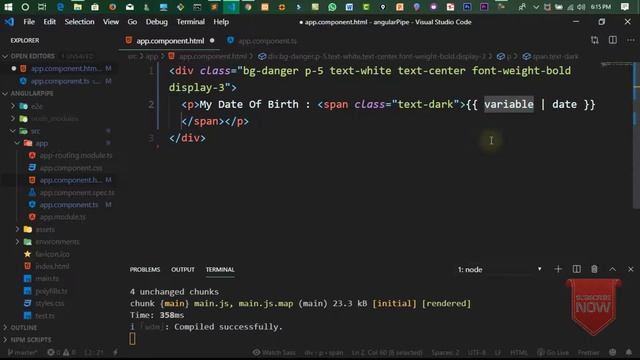
Task: Click Spaces: 2 indentation indicator
Action: point(445,352)
